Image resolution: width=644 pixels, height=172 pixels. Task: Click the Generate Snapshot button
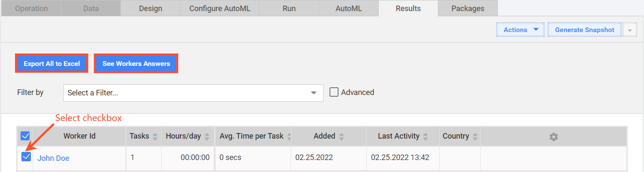click(x=584, y=30)
